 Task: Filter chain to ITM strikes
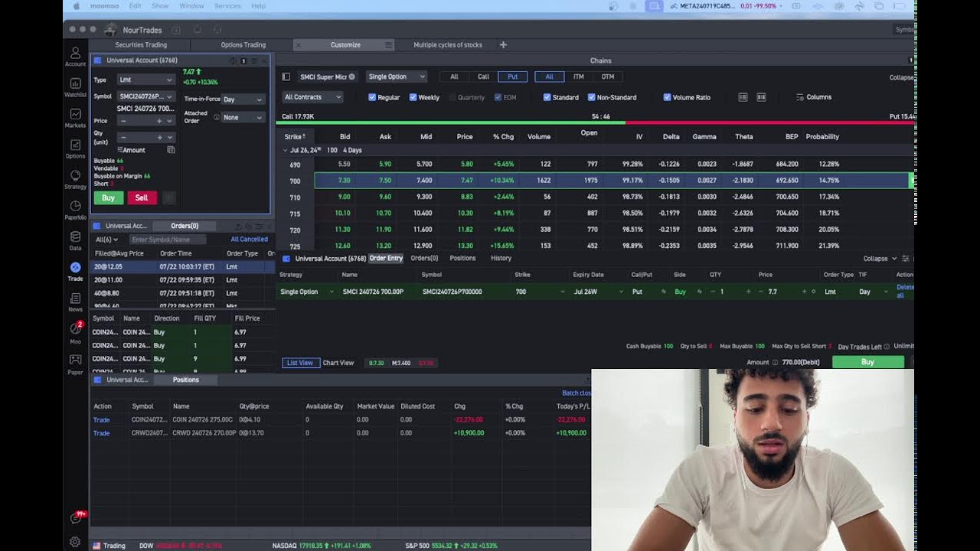coord(579,77)
